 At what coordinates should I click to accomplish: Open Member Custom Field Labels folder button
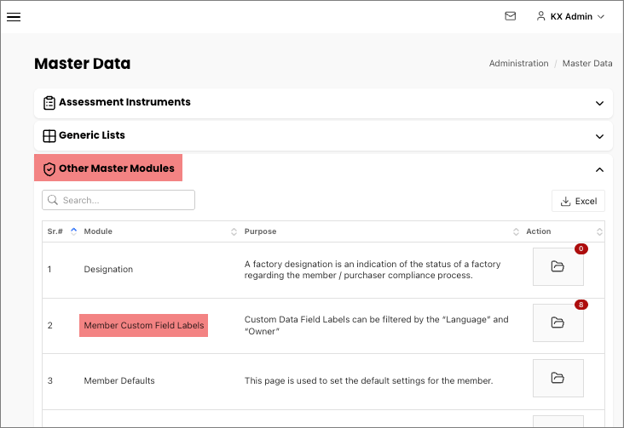[558, 323]
